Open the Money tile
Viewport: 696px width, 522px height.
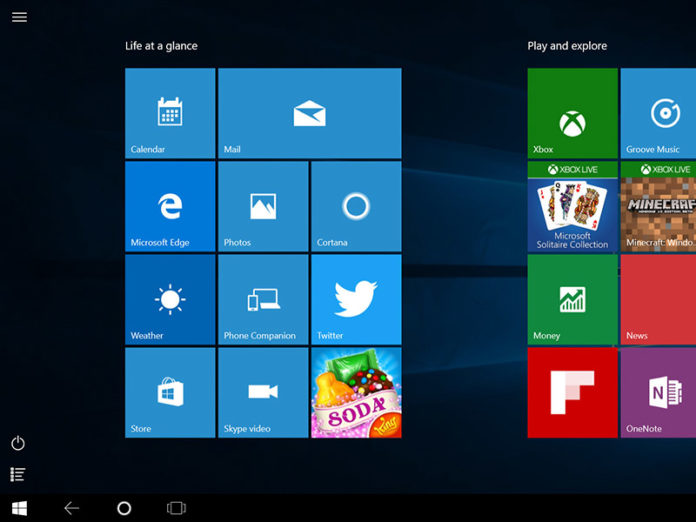pos(573,300)
